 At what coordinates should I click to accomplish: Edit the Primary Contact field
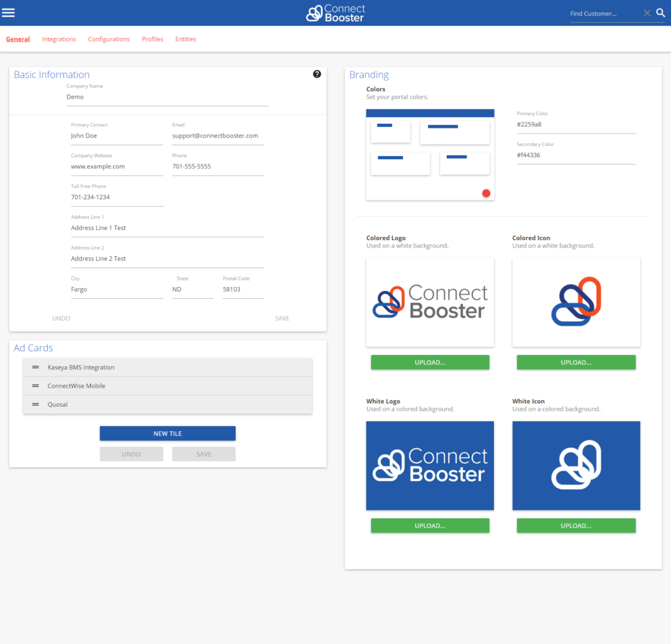(117, 136)
